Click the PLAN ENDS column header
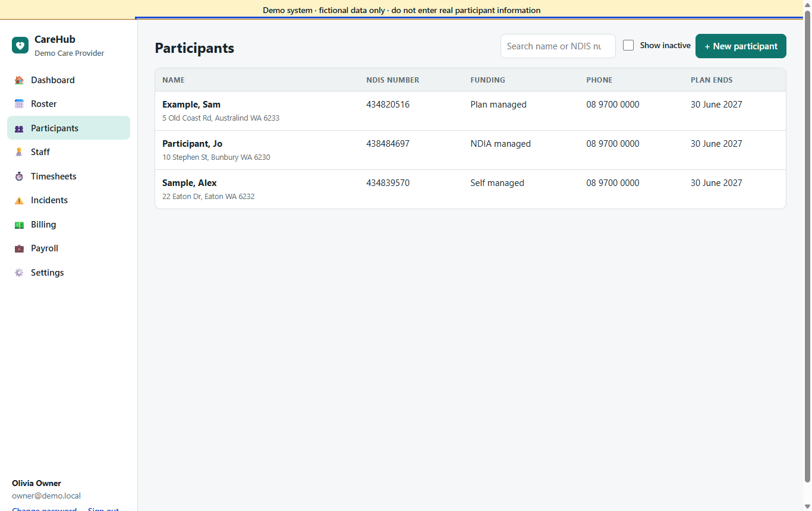 click(x=712, y=80)
